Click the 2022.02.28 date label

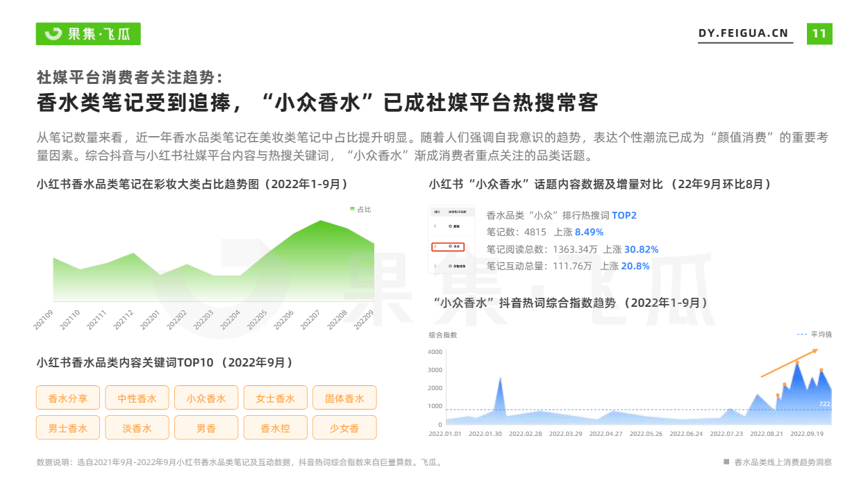point(526,433)
